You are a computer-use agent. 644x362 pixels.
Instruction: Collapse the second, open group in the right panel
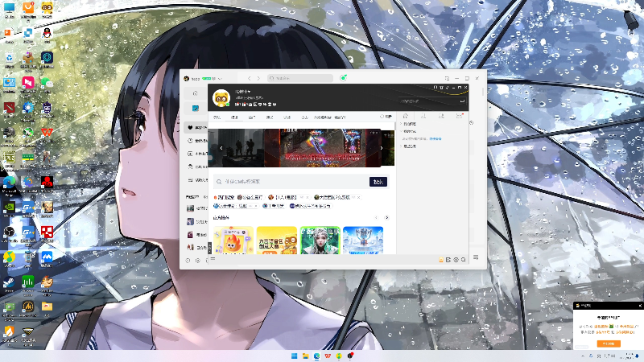pos(401,131)
